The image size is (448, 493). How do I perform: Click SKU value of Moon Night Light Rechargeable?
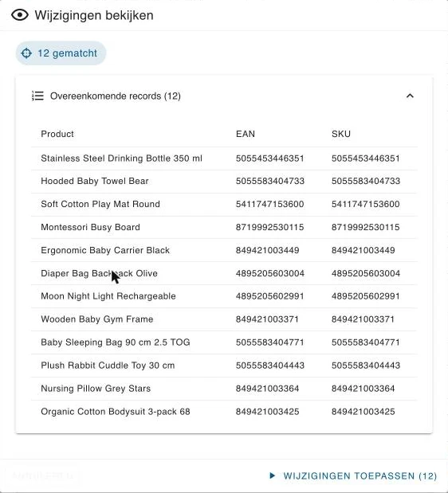[366, 296]
